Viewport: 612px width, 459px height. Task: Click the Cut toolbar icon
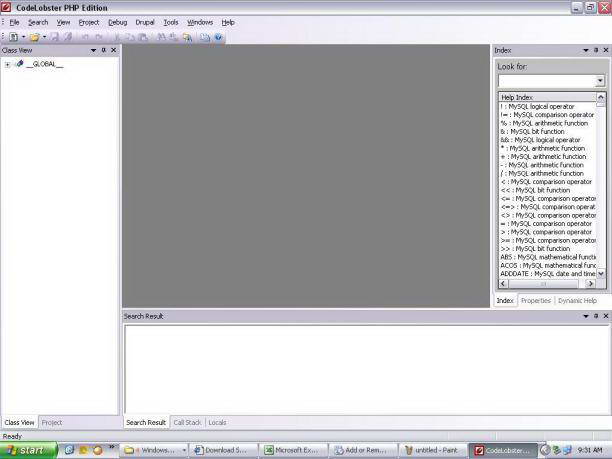coord(117,37)
